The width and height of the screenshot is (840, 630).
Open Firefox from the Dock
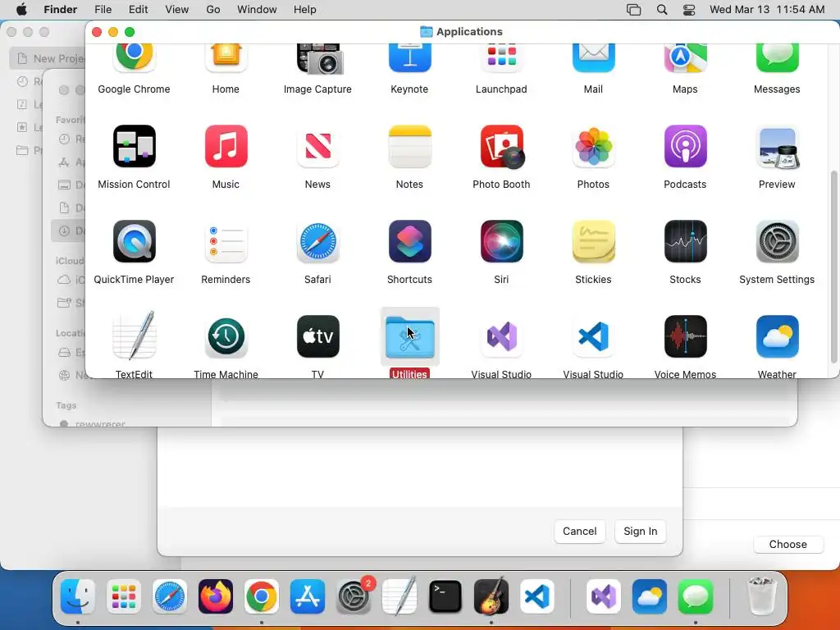[216, 596]
